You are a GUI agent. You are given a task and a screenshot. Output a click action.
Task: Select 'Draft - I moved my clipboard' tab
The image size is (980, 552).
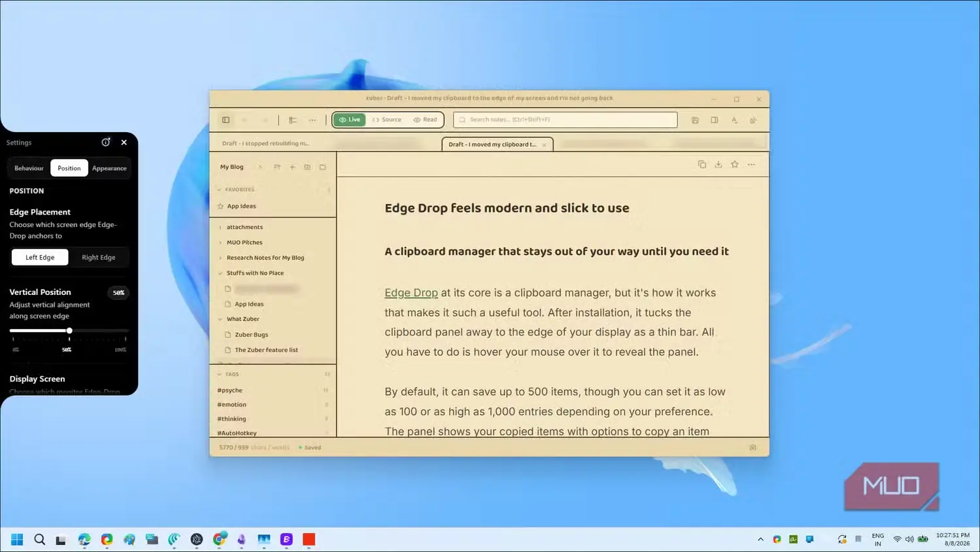[492, 145]
